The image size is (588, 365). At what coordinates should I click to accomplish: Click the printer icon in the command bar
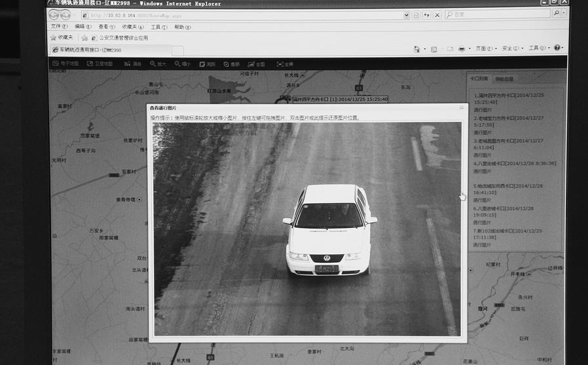[x=462, y=49]
